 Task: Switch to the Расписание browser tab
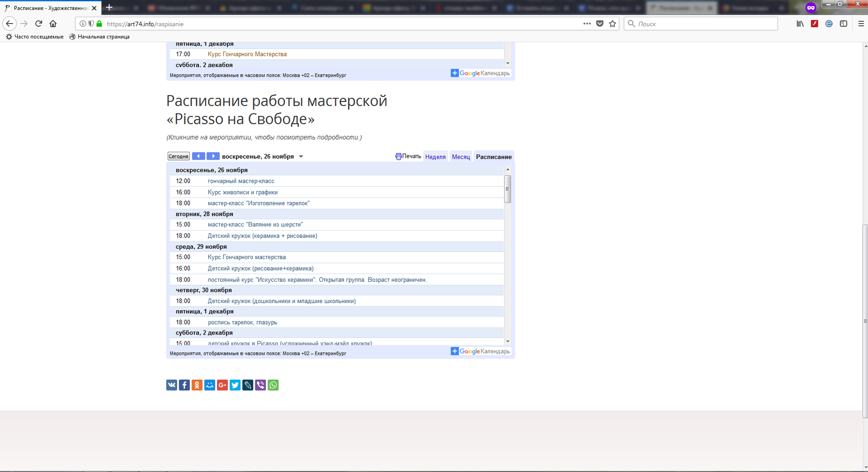[x=51, y=8]
